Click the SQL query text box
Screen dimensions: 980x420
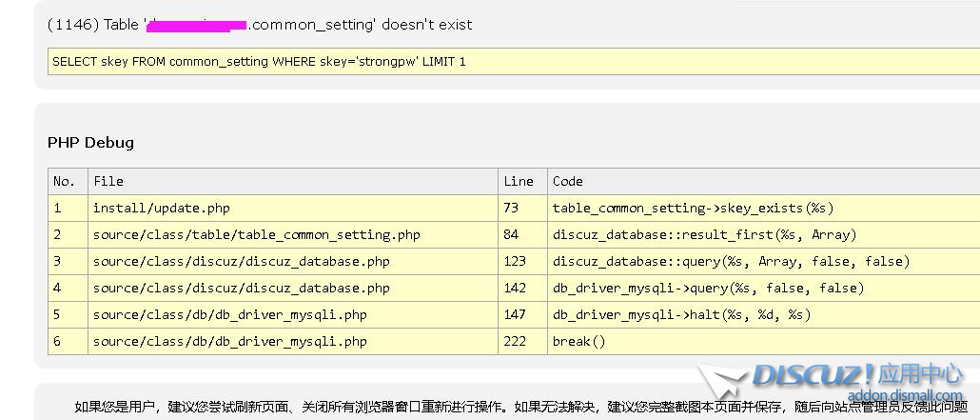point(512,61)
